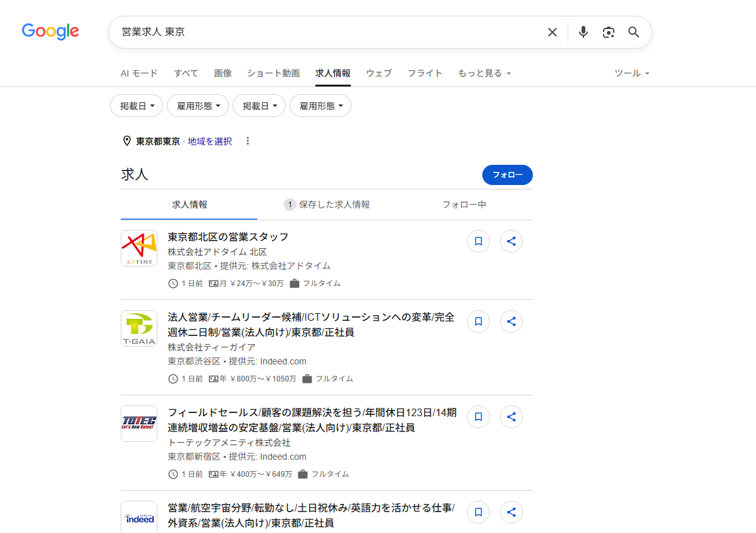The height and width of the screenshot is (533, 756).
Task: Switch to AI モード tab
Action: pyautogui.click(x=139, y=73)
